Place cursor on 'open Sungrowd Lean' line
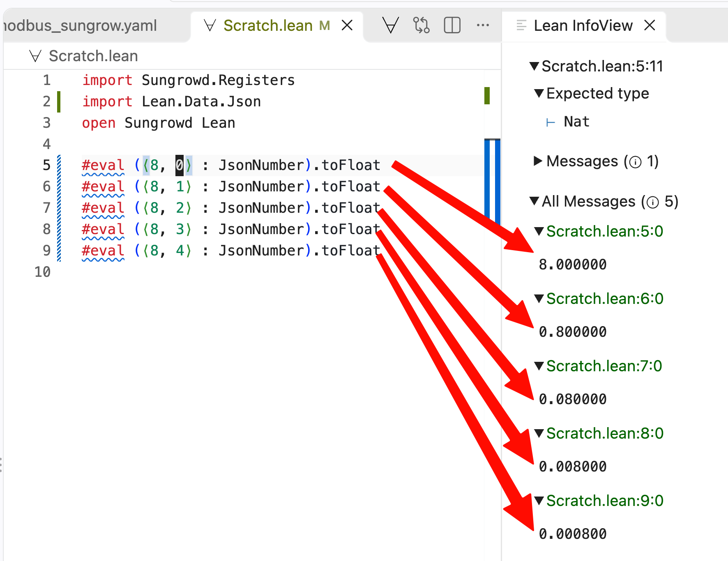 click(159, 123)
